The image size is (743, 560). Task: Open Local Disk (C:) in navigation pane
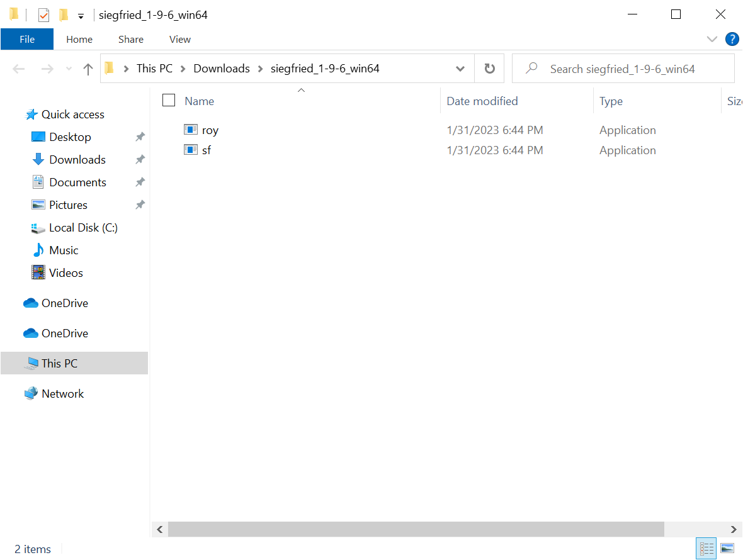pos(82,227)
